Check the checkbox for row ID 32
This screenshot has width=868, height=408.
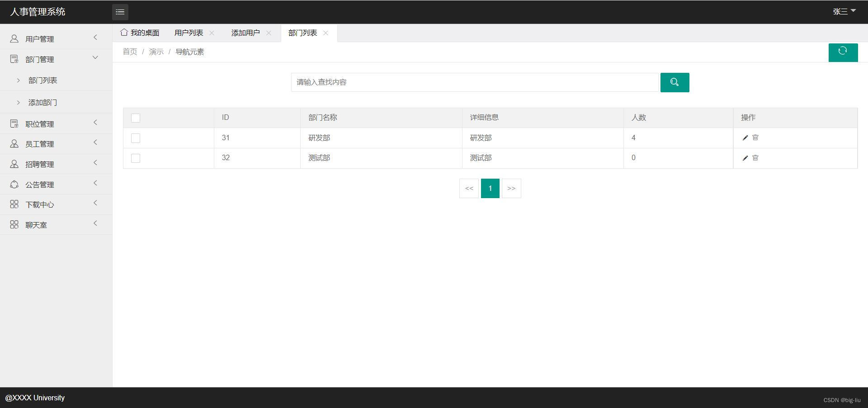point(136,158)
